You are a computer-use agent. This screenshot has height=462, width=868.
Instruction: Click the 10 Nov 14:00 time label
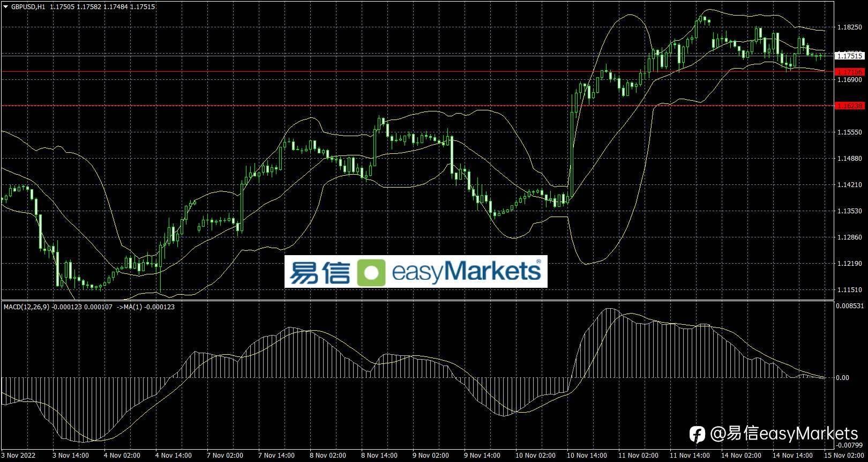[587, 456]
